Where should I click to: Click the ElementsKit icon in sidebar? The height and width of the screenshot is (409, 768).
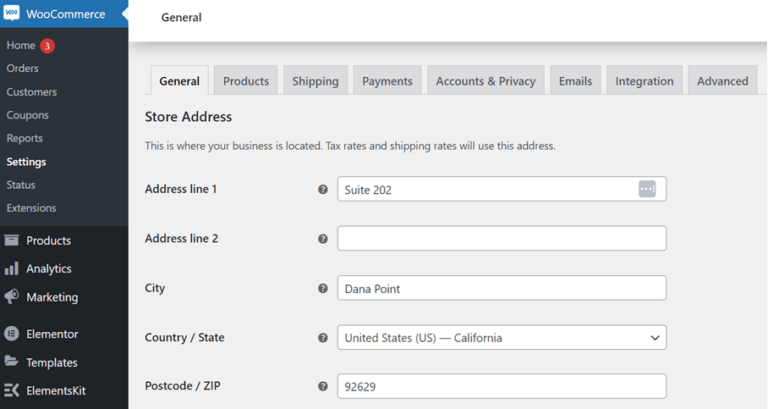12,391
